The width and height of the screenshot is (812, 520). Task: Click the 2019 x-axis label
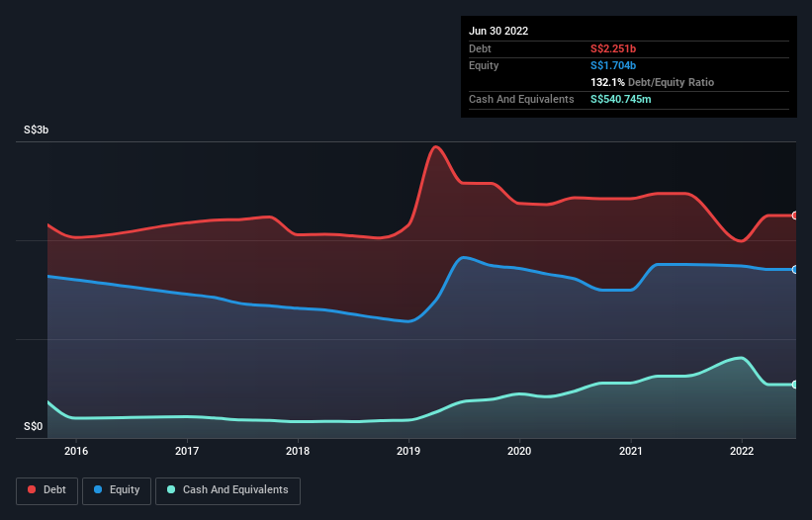pyautogui.click(x=408, y=451)
